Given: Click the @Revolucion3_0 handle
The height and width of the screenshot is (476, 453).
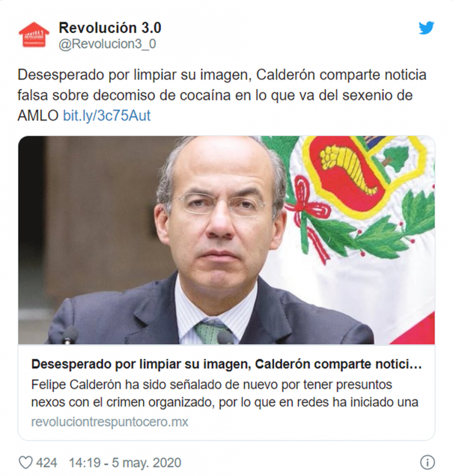Looking at the screenshot, I should pyautogui.click(x=107, y=44).
